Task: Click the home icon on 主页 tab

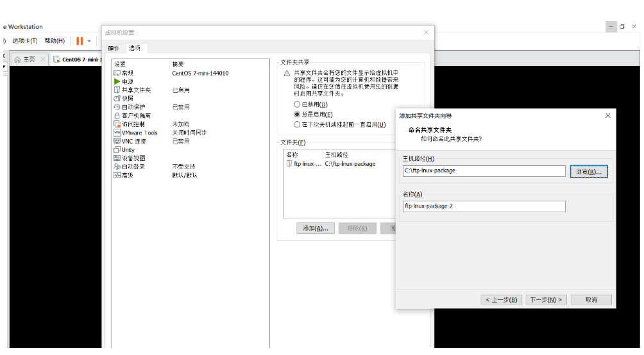Action: (x=18, y=60)
